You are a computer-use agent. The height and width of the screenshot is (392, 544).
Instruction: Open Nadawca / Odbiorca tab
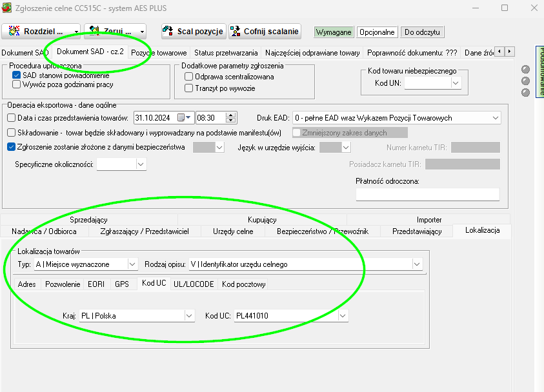click(x=44, y=231)
